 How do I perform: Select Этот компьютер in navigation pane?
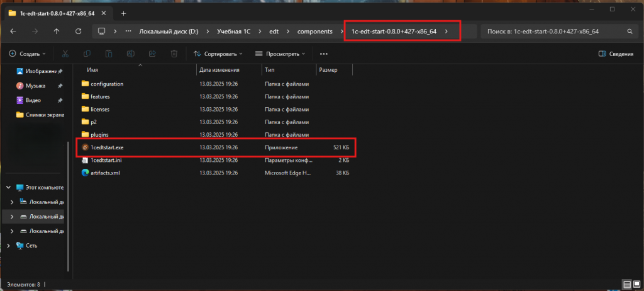tap(40, 187)
